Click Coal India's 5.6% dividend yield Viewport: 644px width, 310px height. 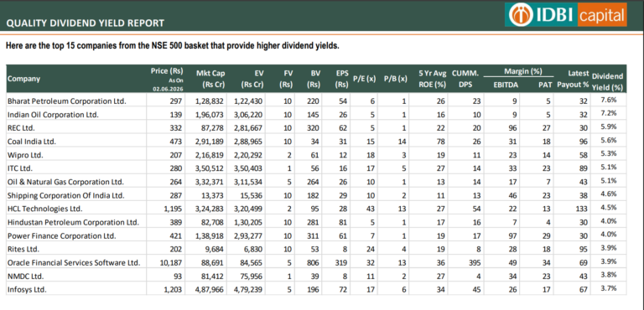609,140
